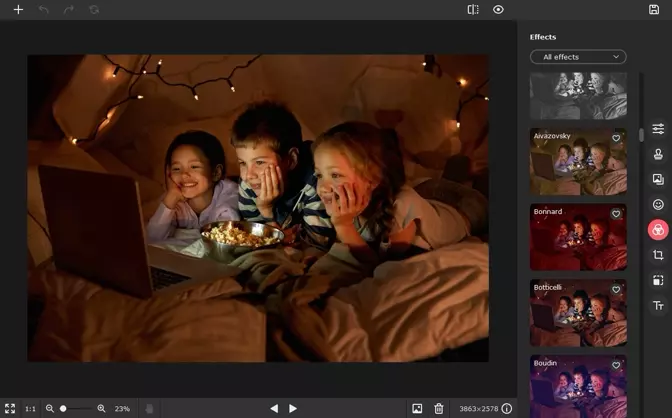Toggle the eye icon to preview original

(x=498, y=9)
